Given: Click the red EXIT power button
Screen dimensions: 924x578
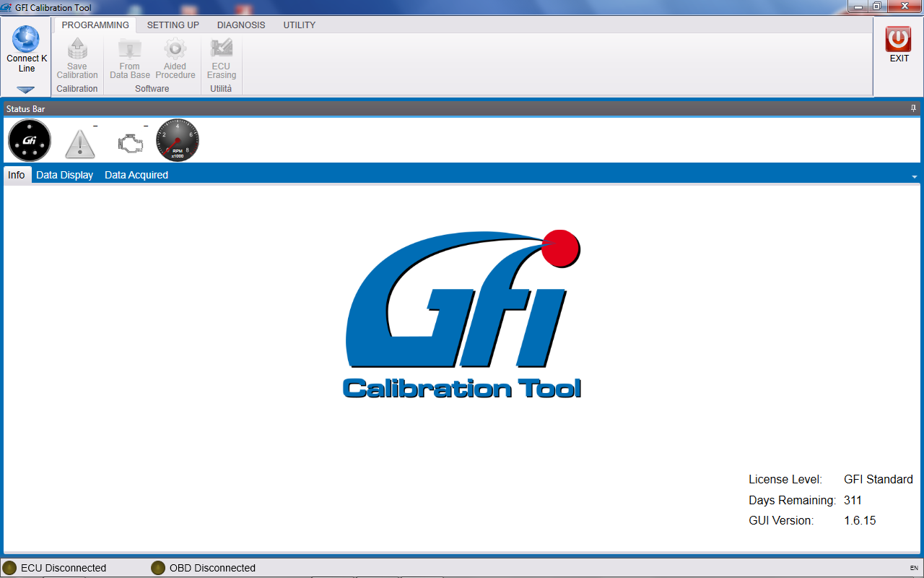Looking at the screenshot, I should click(899, 39).
